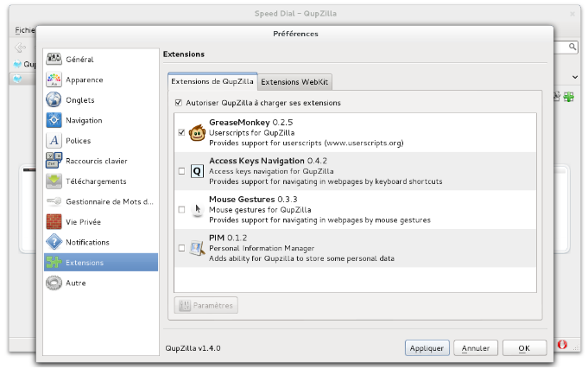Open Vie Privée privacy icon
This screenshot has height=369, width=588.
[54, 222]
